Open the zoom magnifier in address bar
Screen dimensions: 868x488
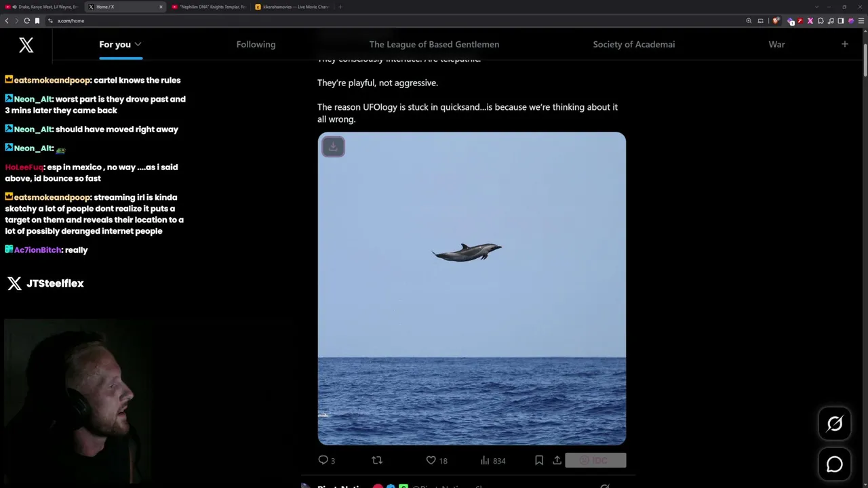point(749,21)
